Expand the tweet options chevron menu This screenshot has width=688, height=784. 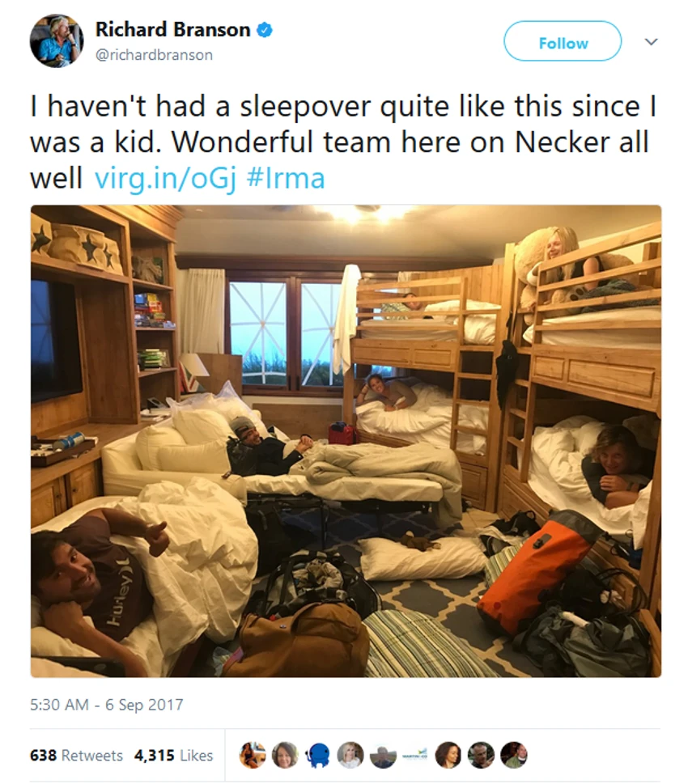point(651,41)
